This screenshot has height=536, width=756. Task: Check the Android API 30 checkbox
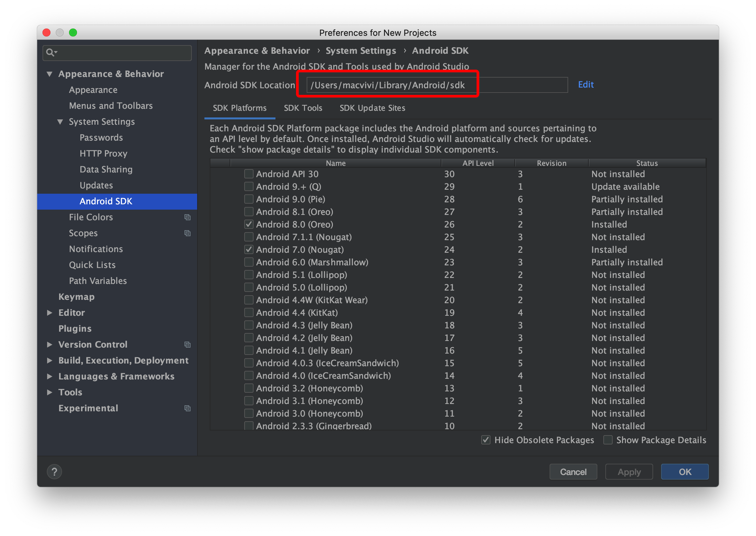(x=249, y=174)
